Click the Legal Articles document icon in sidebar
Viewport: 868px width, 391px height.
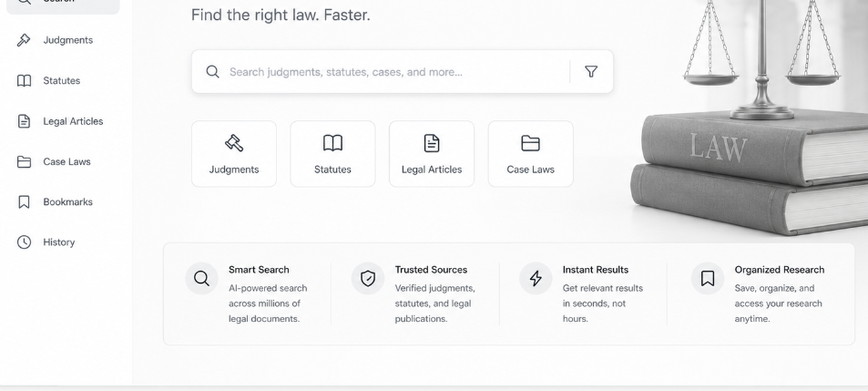24,121
